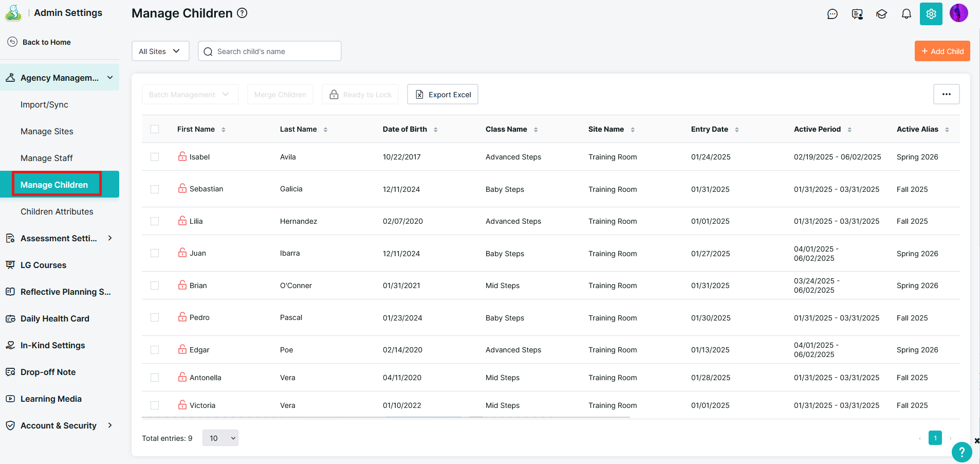The height and width of the screenshot is (464, 980).
Task: Sort by Active Alias column arrows
Action: pyautogui.click(x=947, y=130)
